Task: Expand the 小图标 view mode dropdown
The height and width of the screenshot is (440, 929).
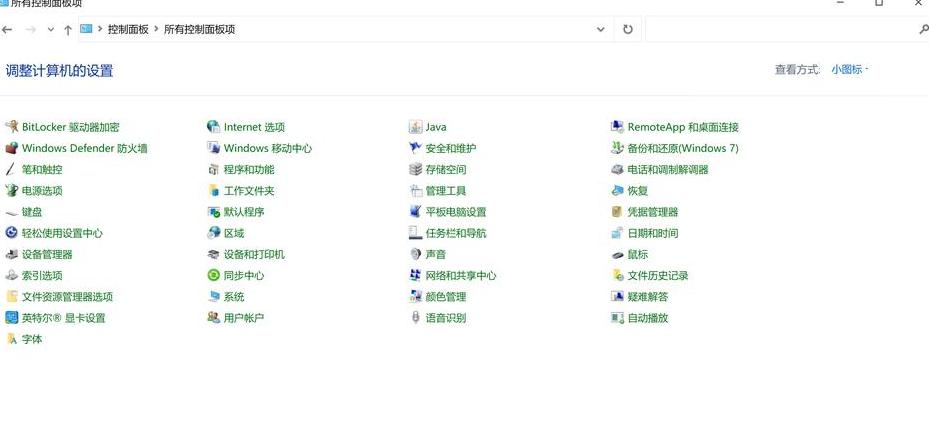Action: tap(850, 69)
